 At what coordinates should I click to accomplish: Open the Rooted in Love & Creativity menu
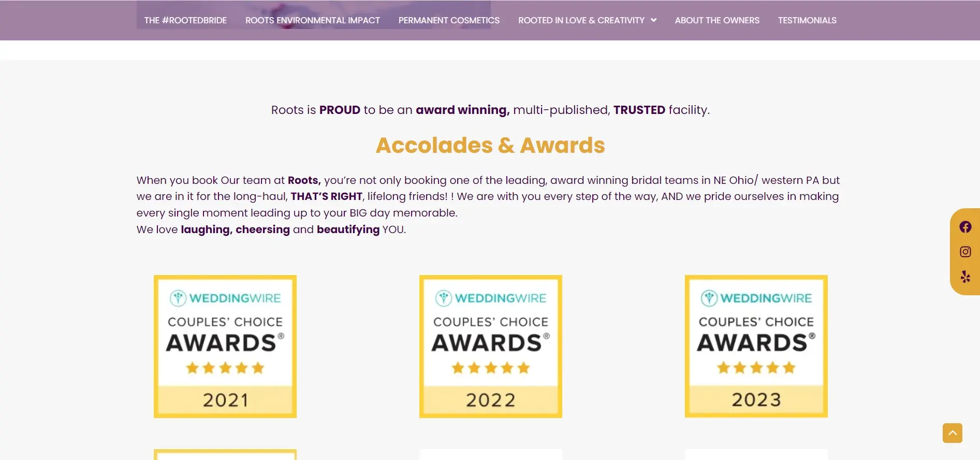pos(581,20)
